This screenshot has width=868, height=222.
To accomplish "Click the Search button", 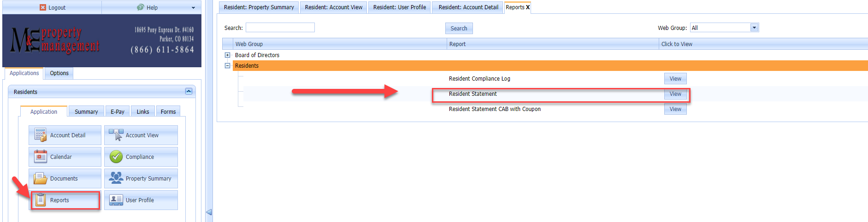I will [x=459, y=28].
